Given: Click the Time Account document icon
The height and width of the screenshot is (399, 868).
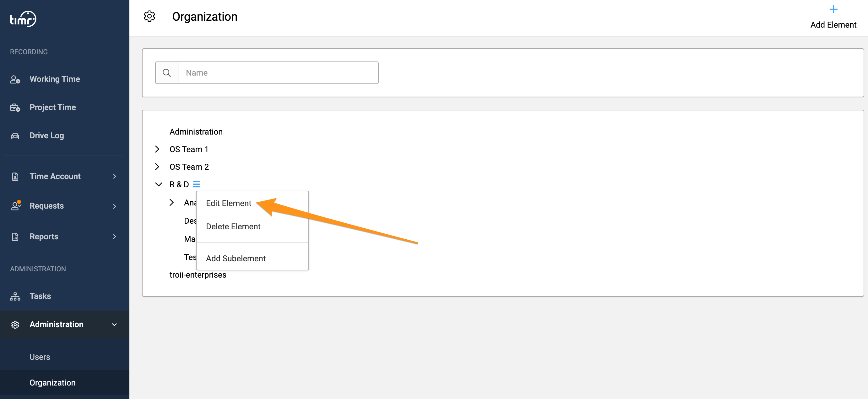Looking at the screenshot, I should (15, 176).
